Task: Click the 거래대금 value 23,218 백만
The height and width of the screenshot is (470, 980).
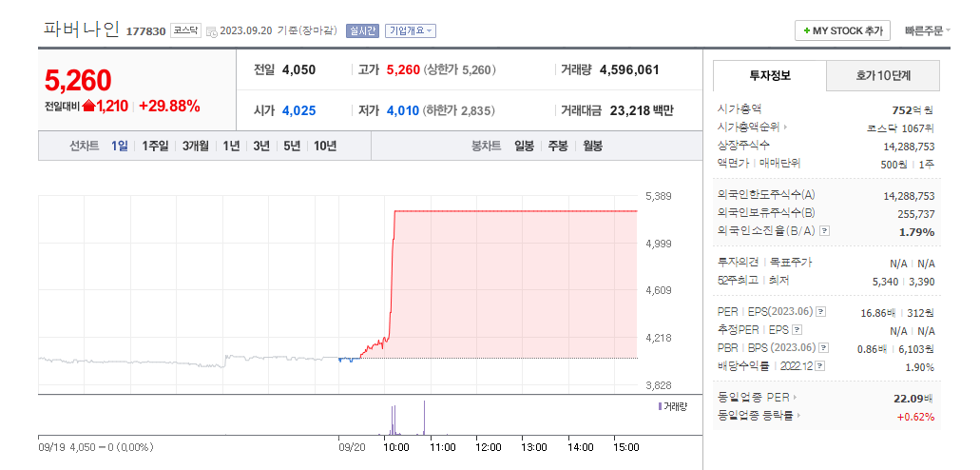Action: click(642, 110)
